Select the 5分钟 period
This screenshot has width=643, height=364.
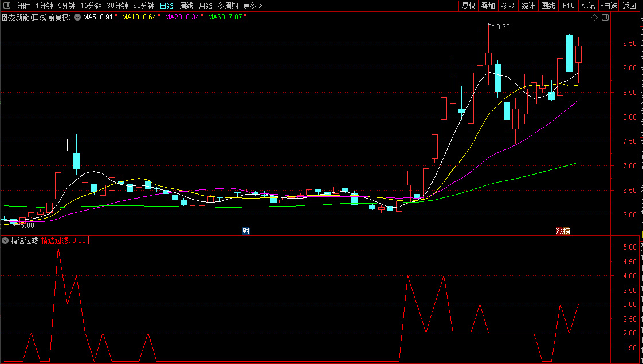coord(66,6)
